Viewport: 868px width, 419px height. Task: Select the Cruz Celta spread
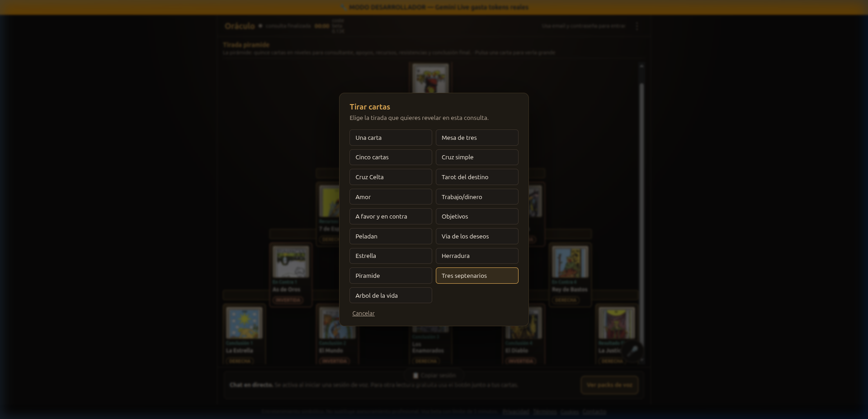(391, 177)
